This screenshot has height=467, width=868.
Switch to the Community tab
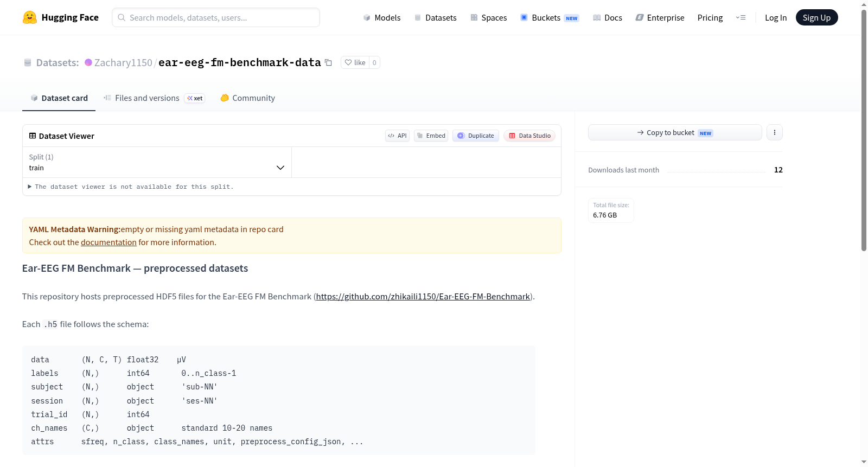click(x=247, y=98)
